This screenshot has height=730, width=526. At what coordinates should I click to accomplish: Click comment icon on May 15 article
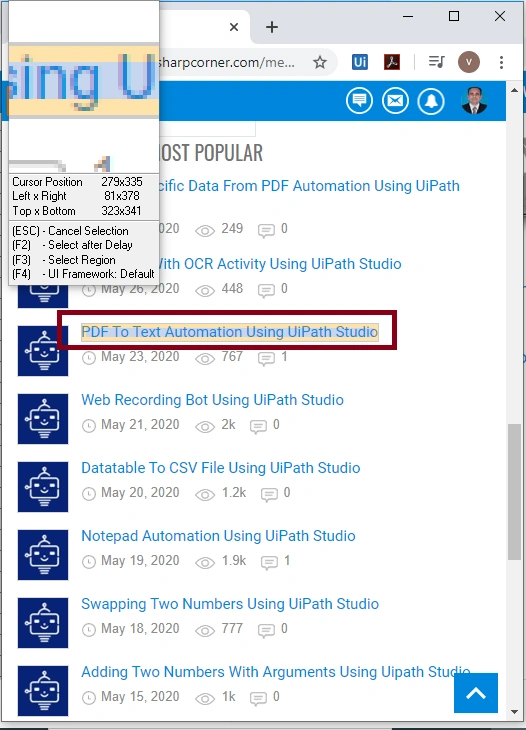tap(258, 698)
